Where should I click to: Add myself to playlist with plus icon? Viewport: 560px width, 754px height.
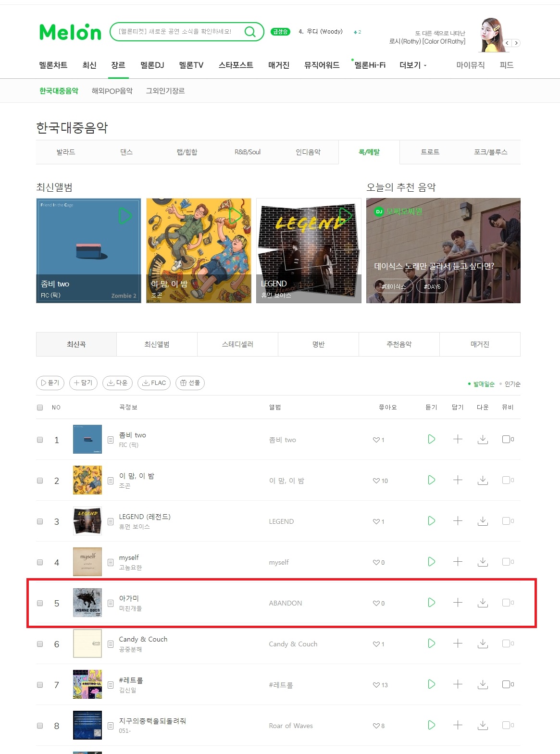click(458, 562)
